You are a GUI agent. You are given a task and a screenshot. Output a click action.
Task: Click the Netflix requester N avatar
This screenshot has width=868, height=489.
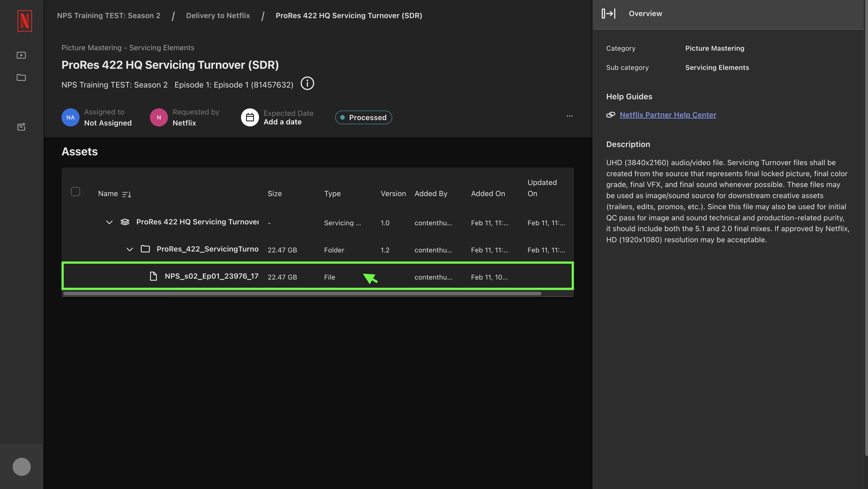coord(159,117)
